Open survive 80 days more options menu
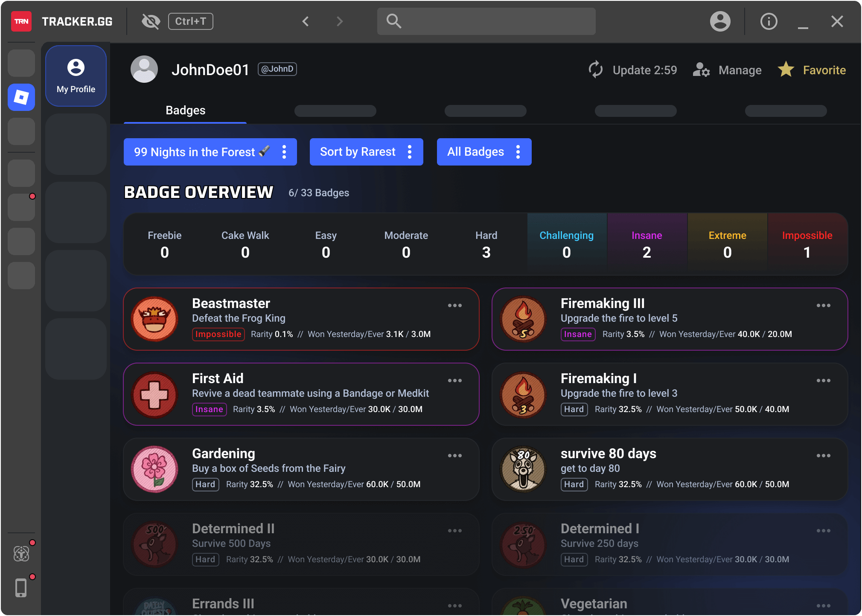The width and height of the screenshot is (862, 616). click(824, 456)
